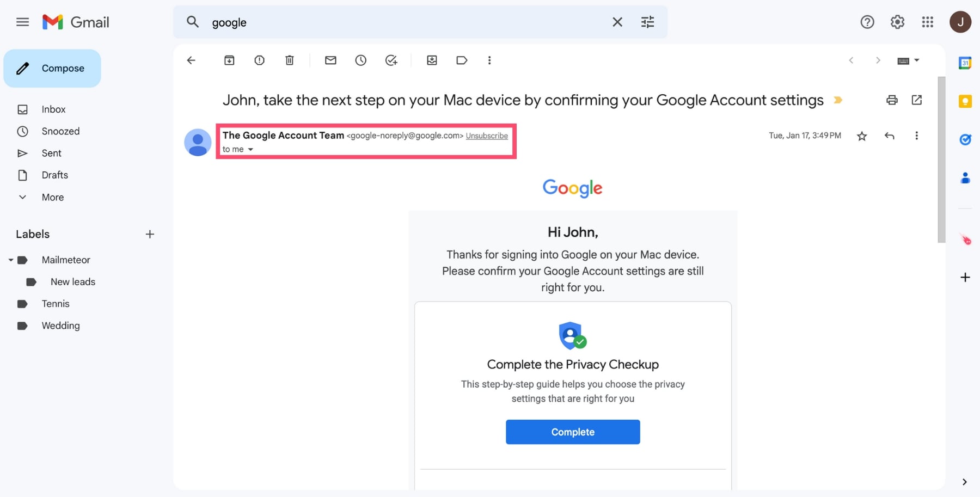Expand the More folders list
This screenshot has height=497, width=980.
tap(52, 198)
